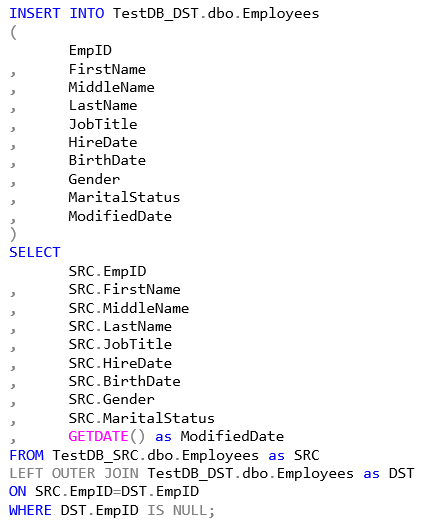Viewport: 424px width, 527px height.
Task: Click SRC.HireDate in the select list
Action: [x=120, y=363]
